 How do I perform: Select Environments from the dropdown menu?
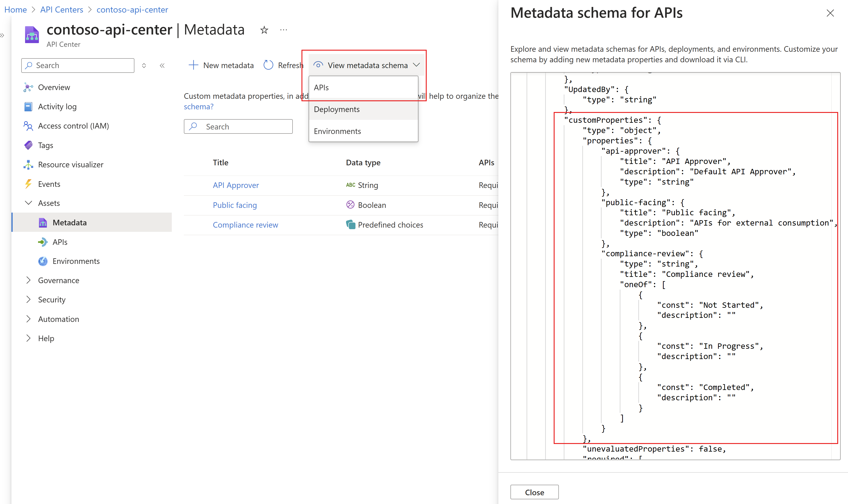point(338,131)
